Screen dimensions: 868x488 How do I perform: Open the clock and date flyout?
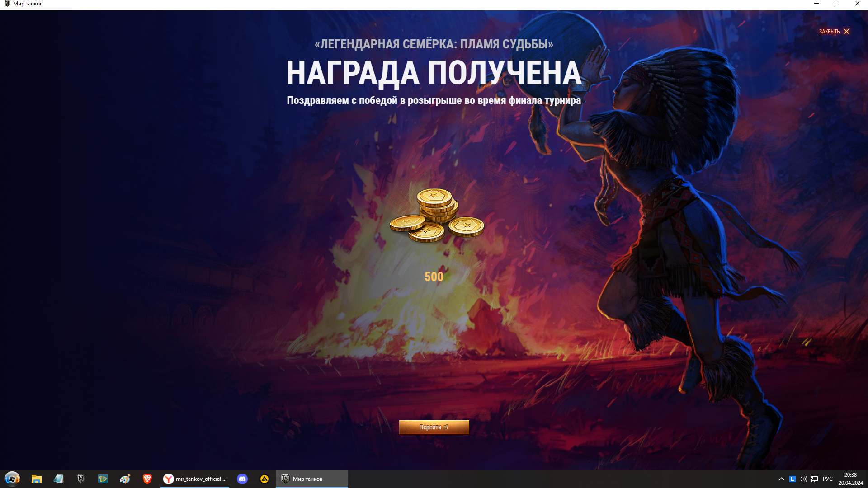[x=850, y=479]
